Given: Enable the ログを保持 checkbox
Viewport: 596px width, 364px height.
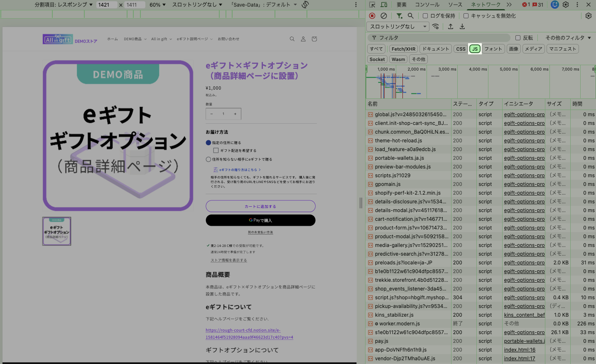Looking at the screenshot, I should (425, 16).
